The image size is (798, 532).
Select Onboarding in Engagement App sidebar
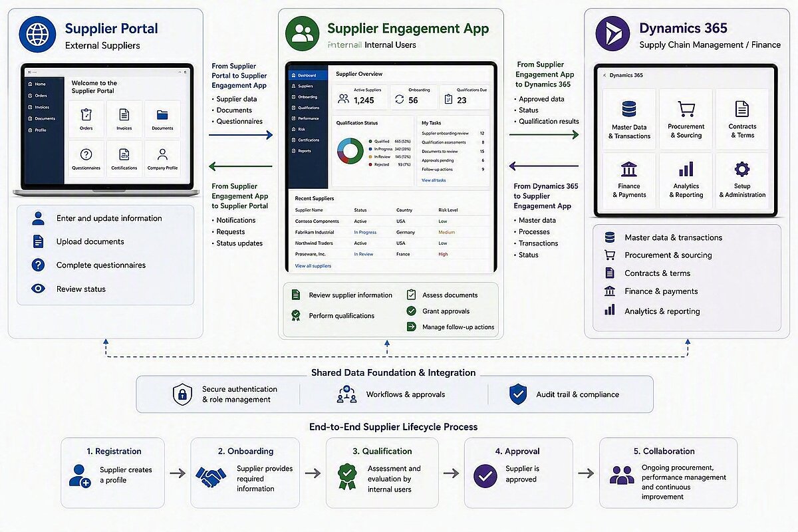(308, 97)
